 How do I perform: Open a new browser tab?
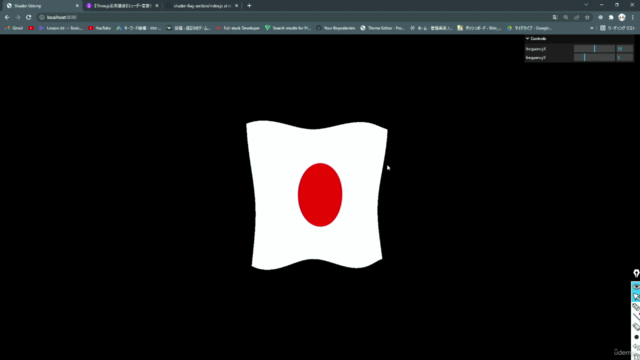click(249, 6)
